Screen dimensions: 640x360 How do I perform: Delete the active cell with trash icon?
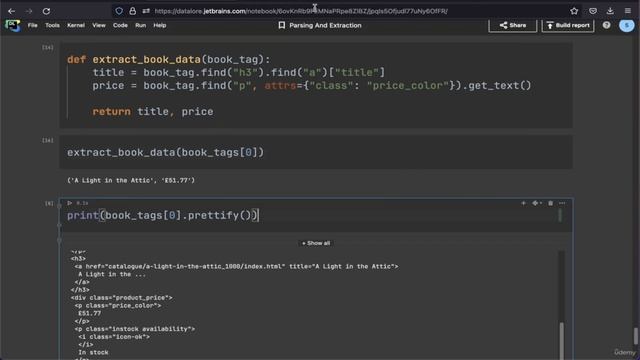pyautogui.click(x=550, y=203)
